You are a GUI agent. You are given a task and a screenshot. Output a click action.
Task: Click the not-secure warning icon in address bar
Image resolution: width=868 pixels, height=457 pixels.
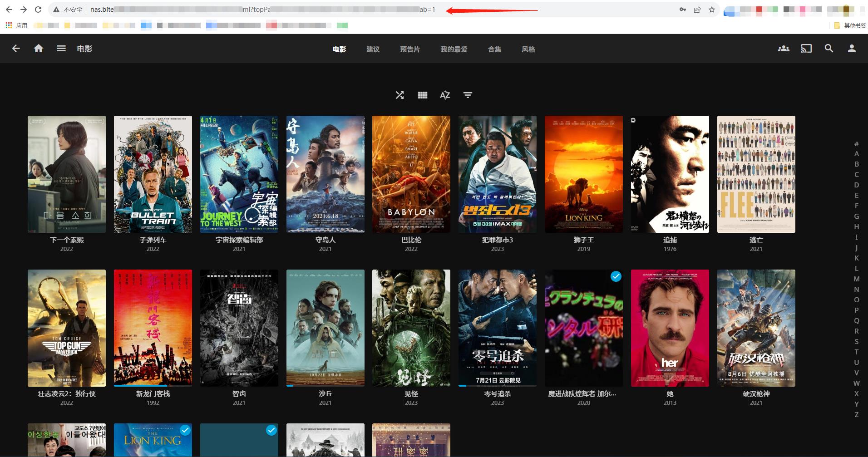click(x=56, y=10)
